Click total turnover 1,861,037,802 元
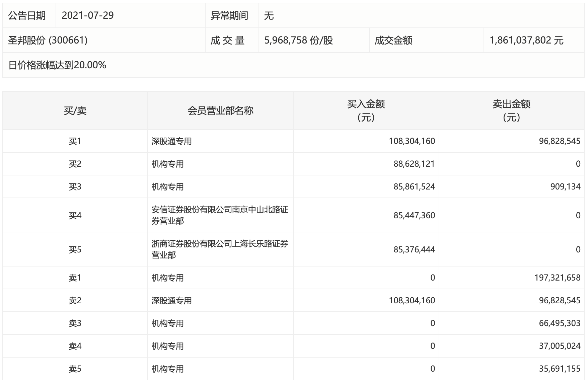Viewport: 588px width, 381px height. 526,40
